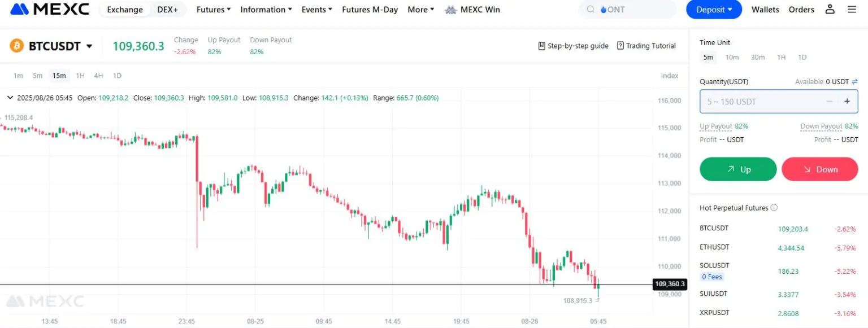Switch the chart to the 4H interval

[x=98, y=76]
